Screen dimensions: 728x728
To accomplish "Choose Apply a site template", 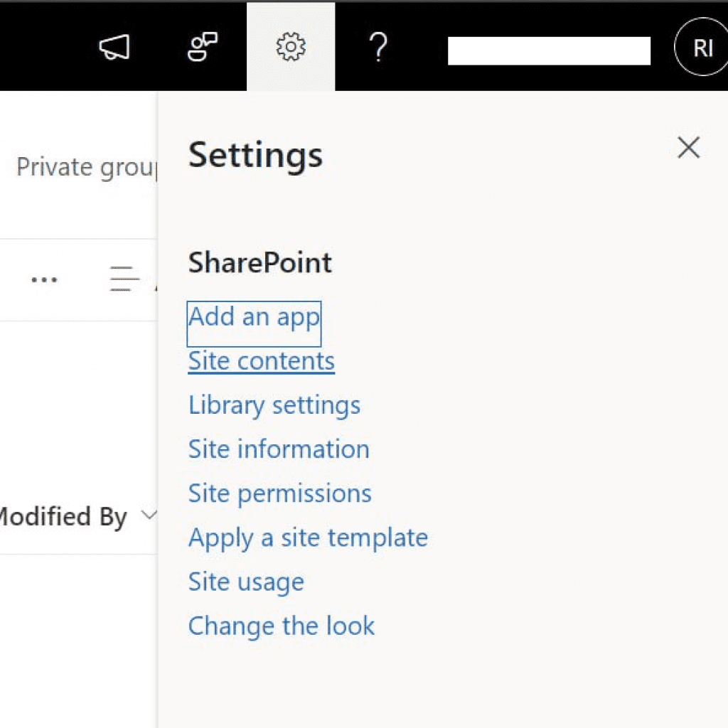I will (308, 537).
